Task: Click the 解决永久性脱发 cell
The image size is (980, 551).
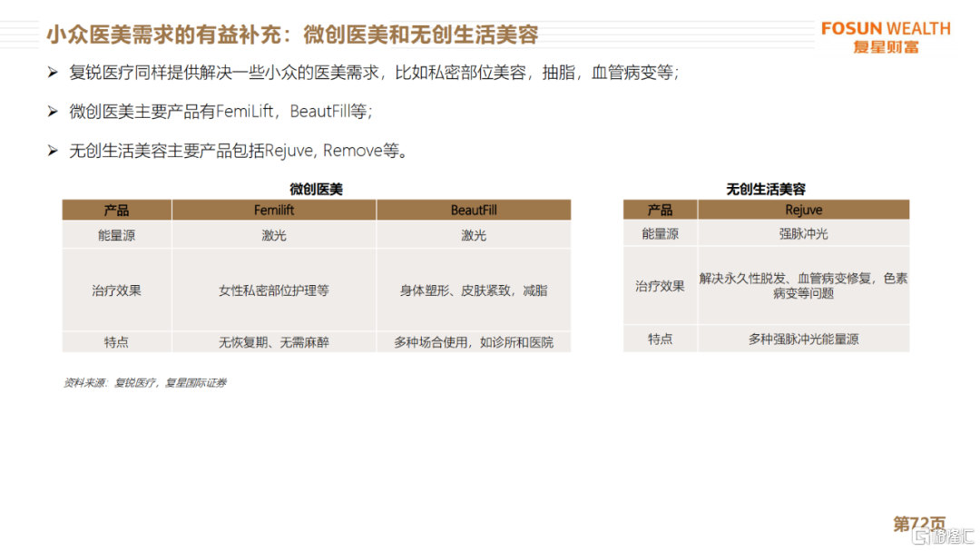Action: 804,286
